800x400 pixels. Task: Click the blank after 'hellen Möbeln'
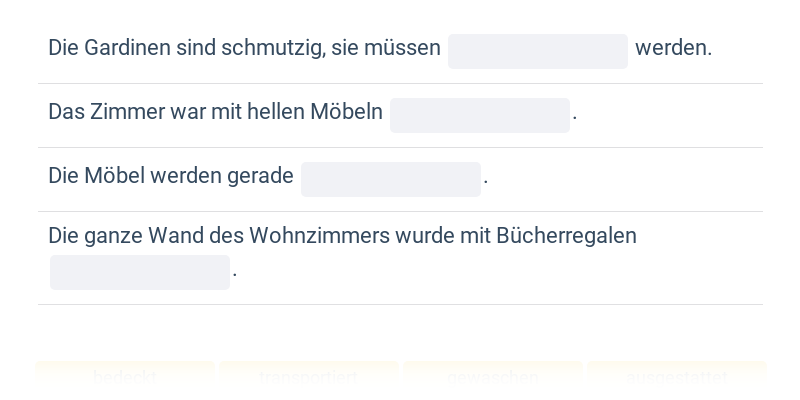pos(480,115)
